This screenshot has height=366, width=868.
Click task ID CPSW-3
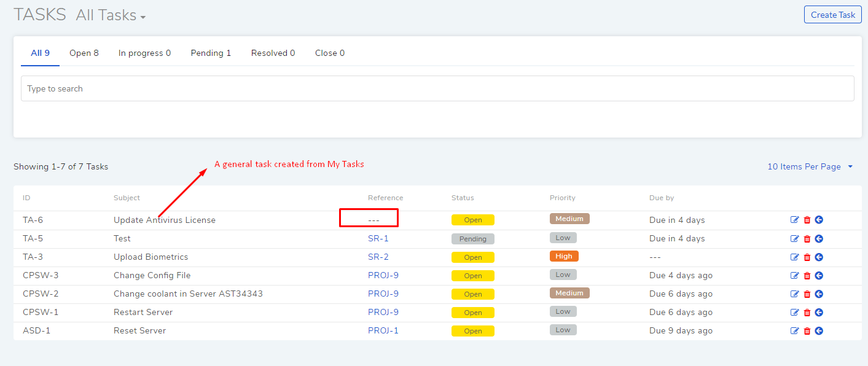point(41,275)
